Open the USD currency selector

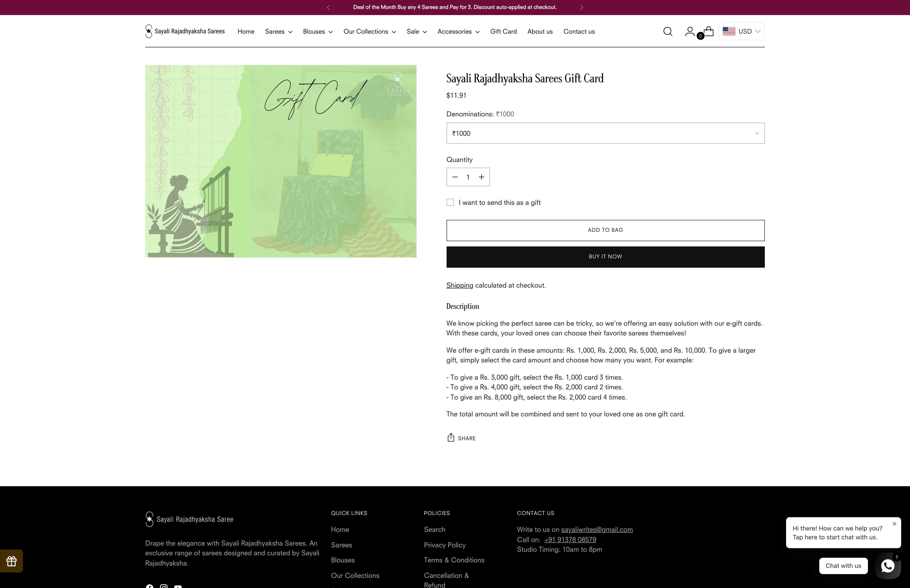pos(741,31)
